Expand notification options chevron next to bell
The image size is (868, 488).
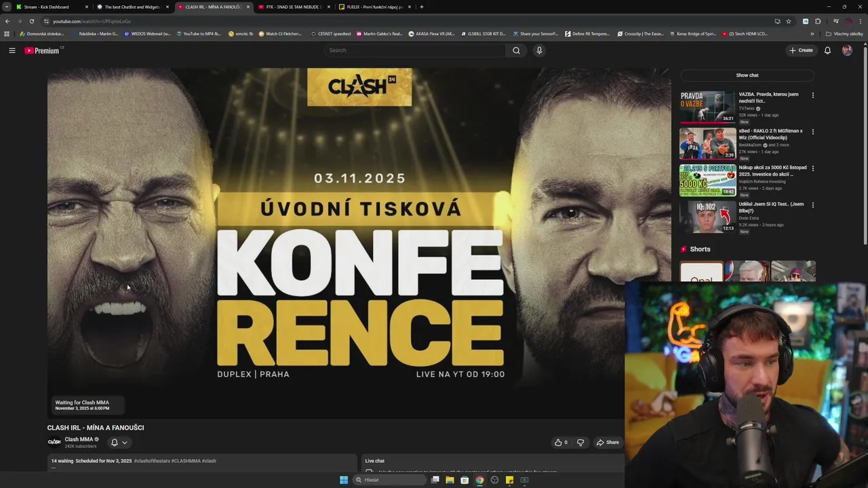point(124,443)
